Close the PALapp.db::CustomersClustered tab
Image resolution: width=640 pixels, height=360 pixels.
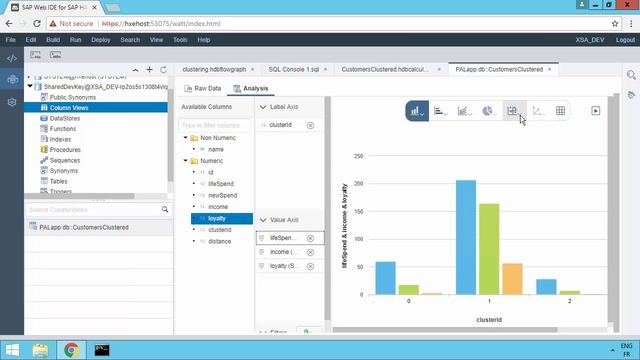tap(549, 70)
